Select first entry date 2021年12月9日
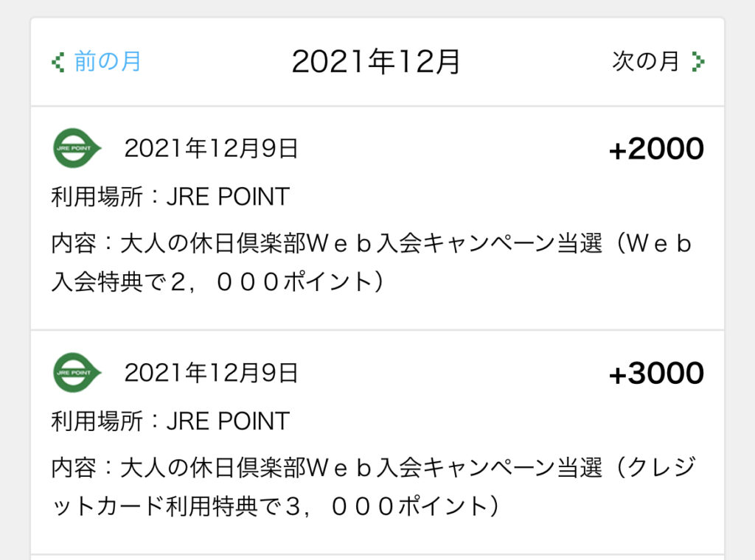The height and width of the screenshot is (560, 755). pos(212,148)
